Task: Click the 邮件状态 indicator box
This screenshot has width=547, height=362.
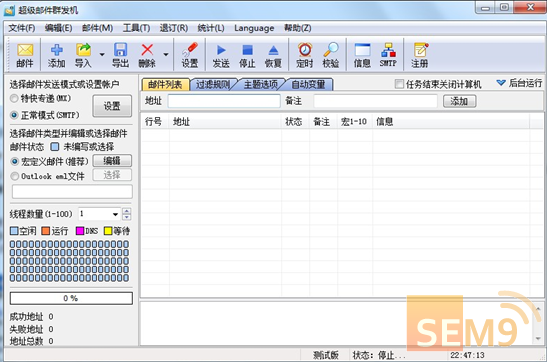Action: pos(55,147)
